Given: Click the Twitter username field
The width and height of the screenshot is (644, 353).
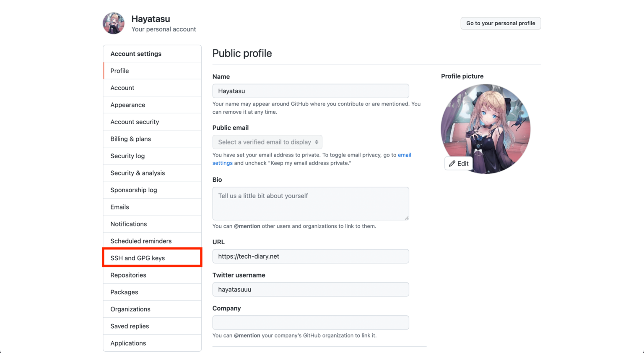Looking at the screenshot, I should point(311,289).
